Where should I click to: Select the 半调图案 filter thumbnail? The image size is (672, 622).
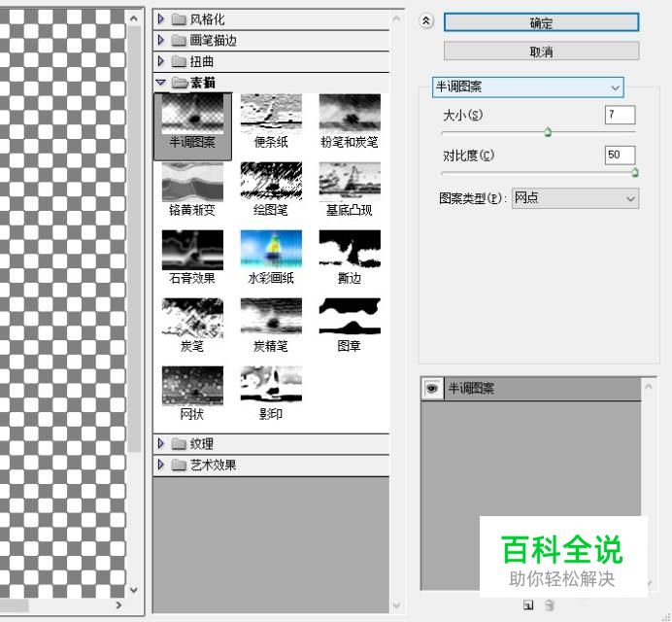(192, 126)
